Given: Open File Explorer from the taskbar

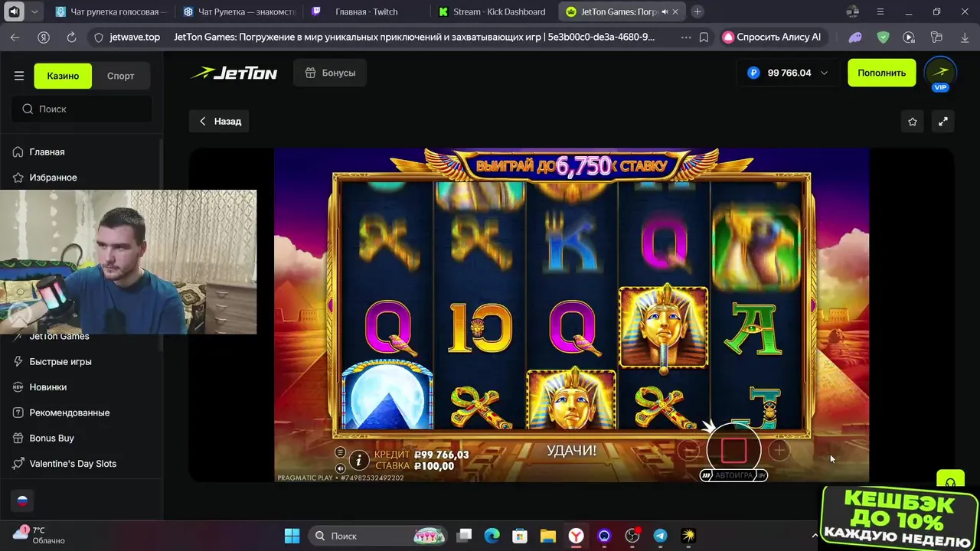Looking at the screenshot, I should (x=547, y=536).
